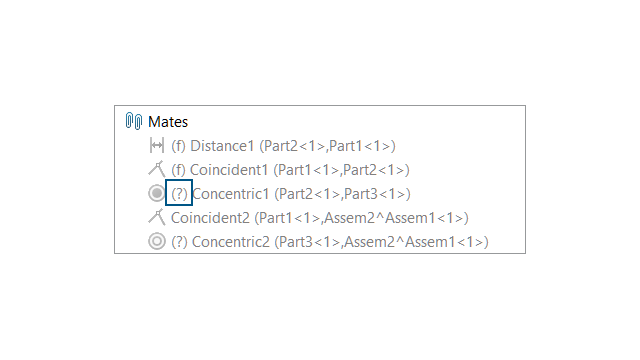Select the Coincident1 mate name
This screenshot has width=640, height=360.
click(x=229, y=170)
